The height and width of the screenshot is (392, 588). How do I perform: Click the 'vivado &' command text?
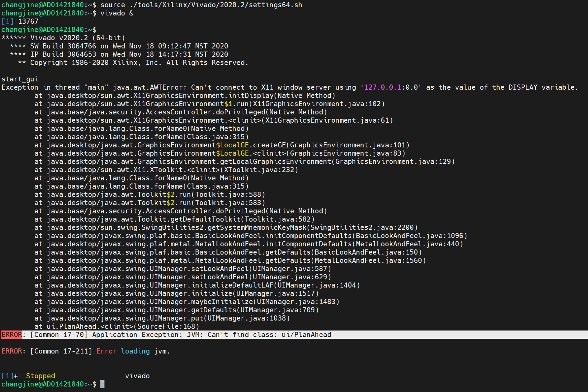[x=117, y=13]
